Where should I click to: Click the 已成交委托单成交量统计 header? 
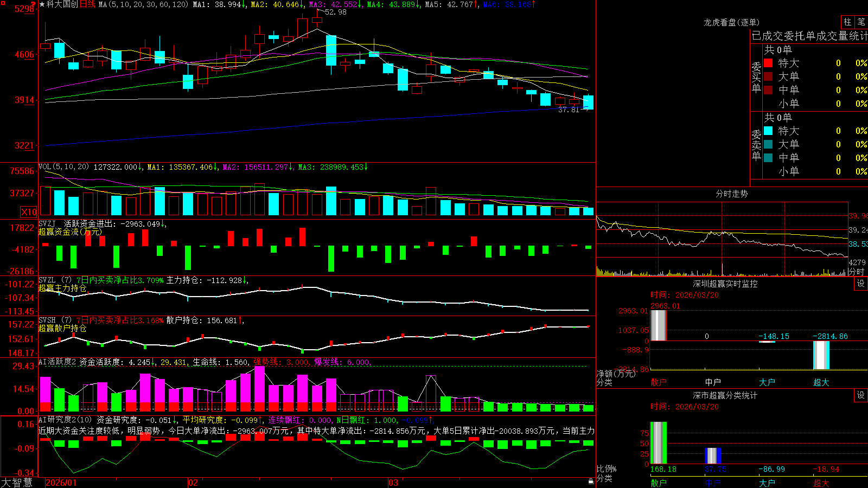coord(809,36)
